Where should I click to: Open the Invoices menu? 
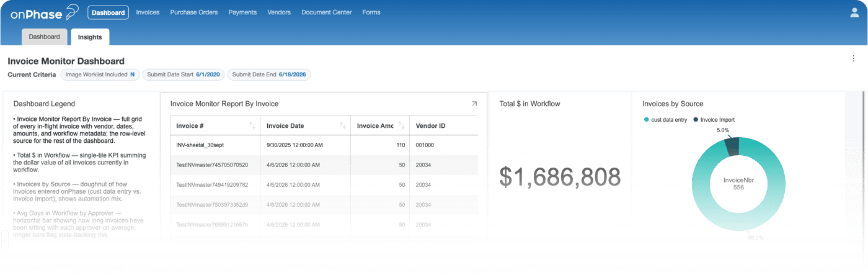[x=148, y=12]
